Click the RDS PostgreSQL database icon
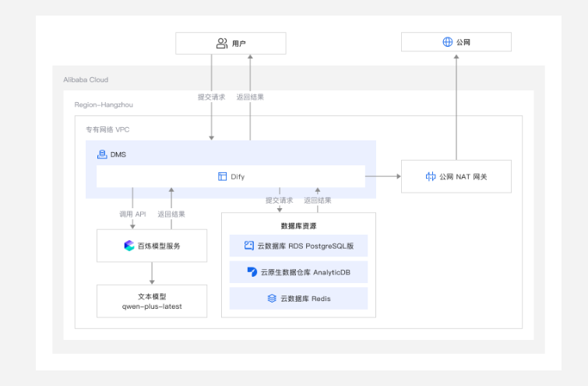 tap(249, 246)
